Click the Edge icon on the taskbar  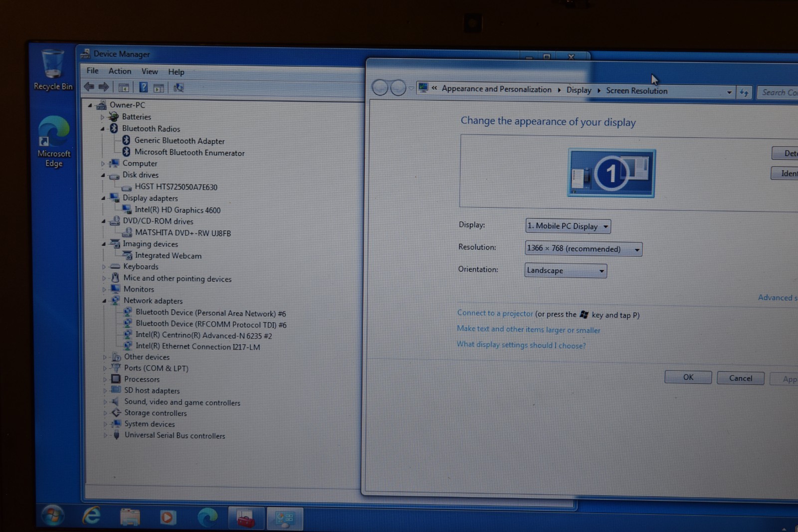click(207, 517)
